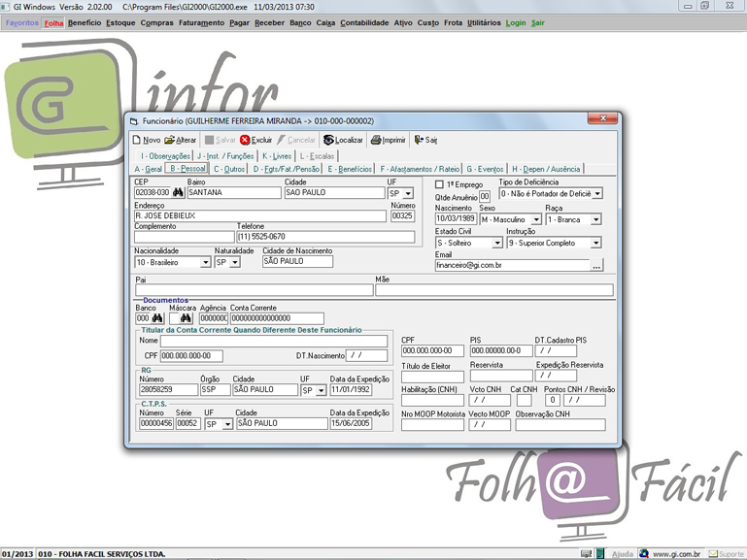Look up Banco with the binoculars icon
The width and height of the screenshot is (747, 560).
[x=157, y=317]
